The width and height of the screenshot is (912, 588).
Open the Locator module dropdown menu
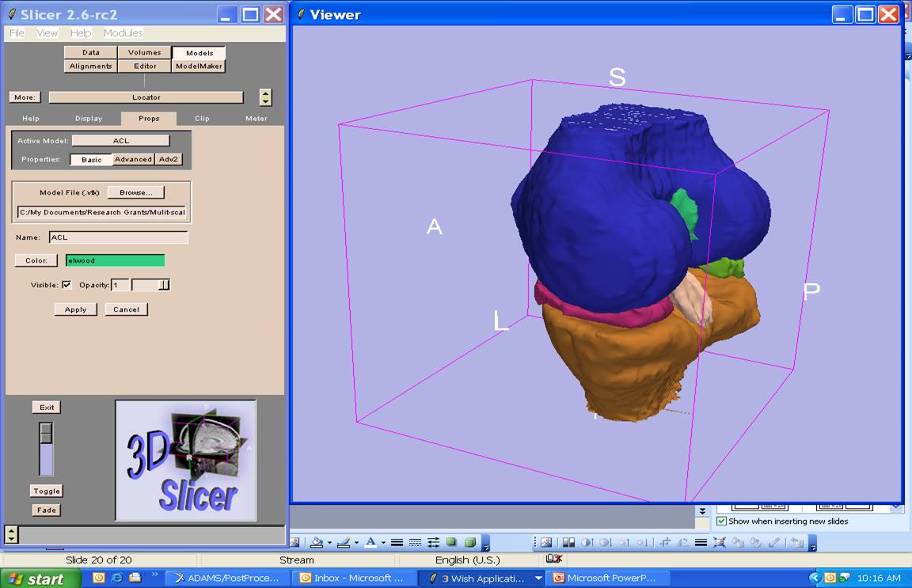point(146,97)
